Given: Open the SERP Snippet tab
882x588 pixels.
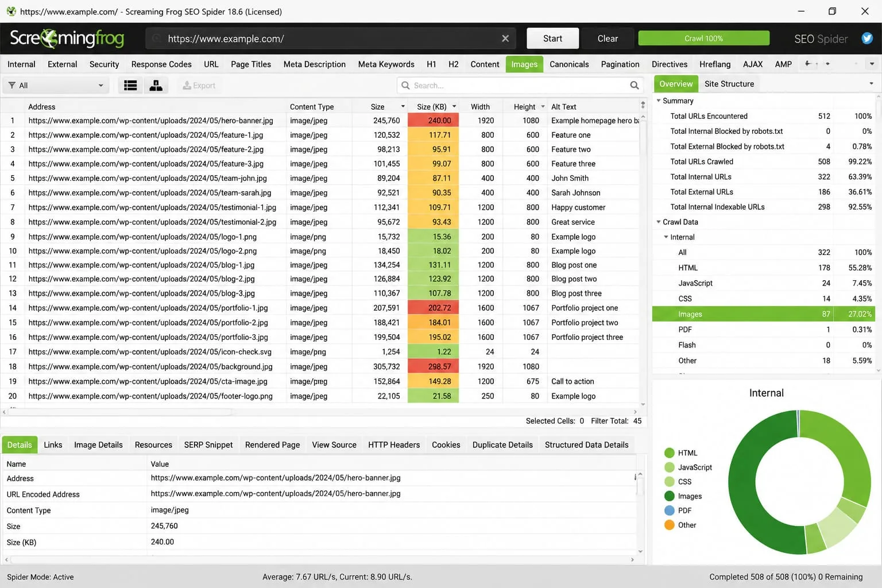Looking at the screenshot, I should [208, 444].
